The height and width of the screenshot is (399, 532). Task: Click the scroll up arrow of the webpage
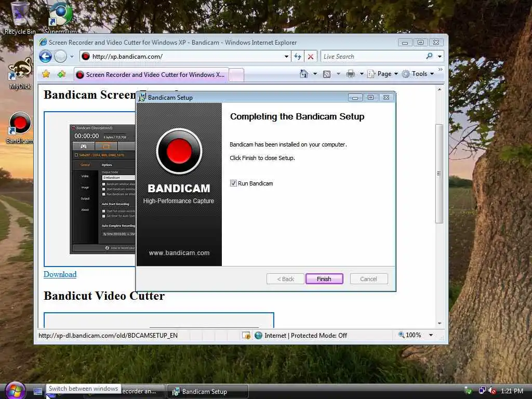tap(440, 89)
